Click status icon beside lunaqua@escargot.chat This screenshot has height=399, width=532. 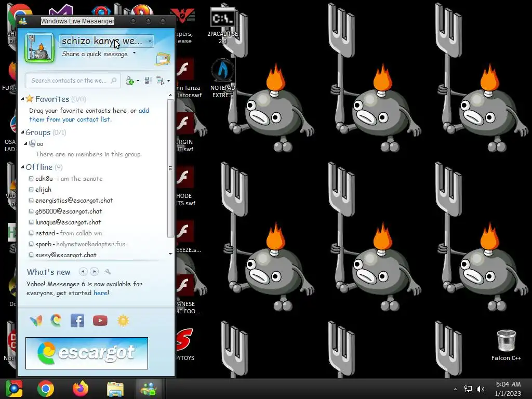[x=31, y=222]
